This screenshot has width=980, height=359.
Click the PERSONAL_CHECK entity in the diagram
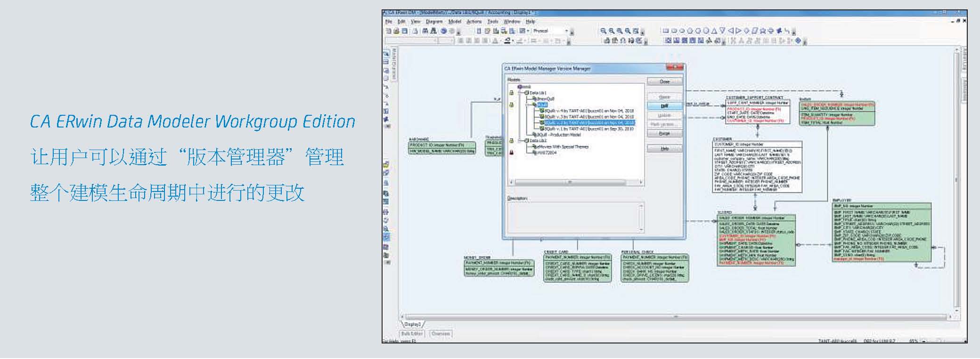coord(655,268)
